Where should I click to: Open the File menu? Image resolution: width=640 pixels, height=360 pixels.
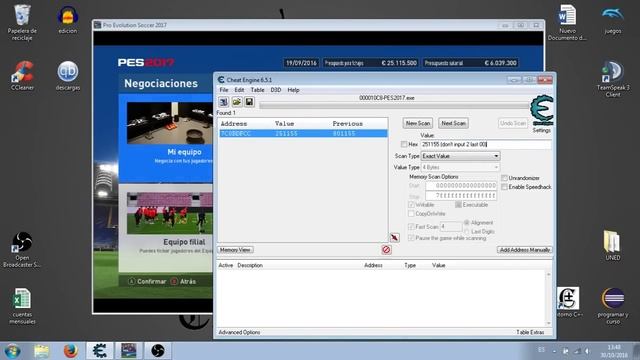click(224, 90)
